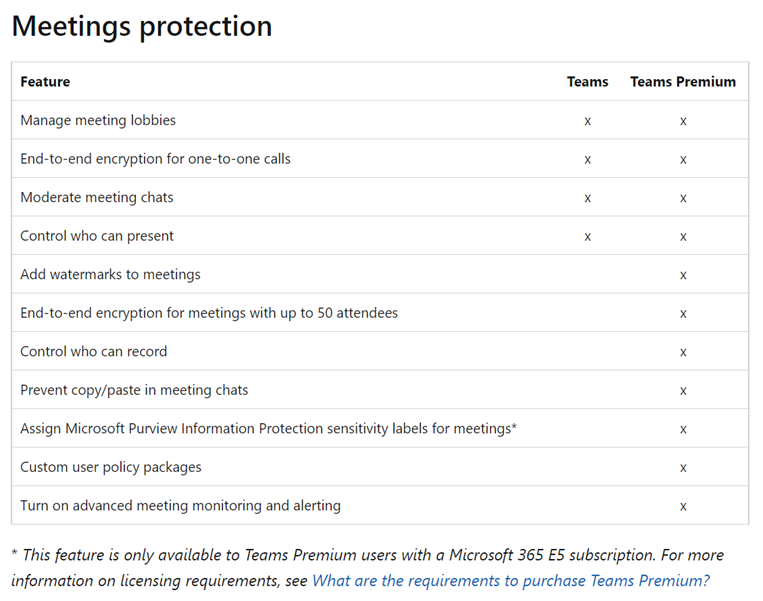Viewport: 763px width, 601px height.
Task: Click Teams Premium x mark for Add watermarks
Action: point(683,275)
